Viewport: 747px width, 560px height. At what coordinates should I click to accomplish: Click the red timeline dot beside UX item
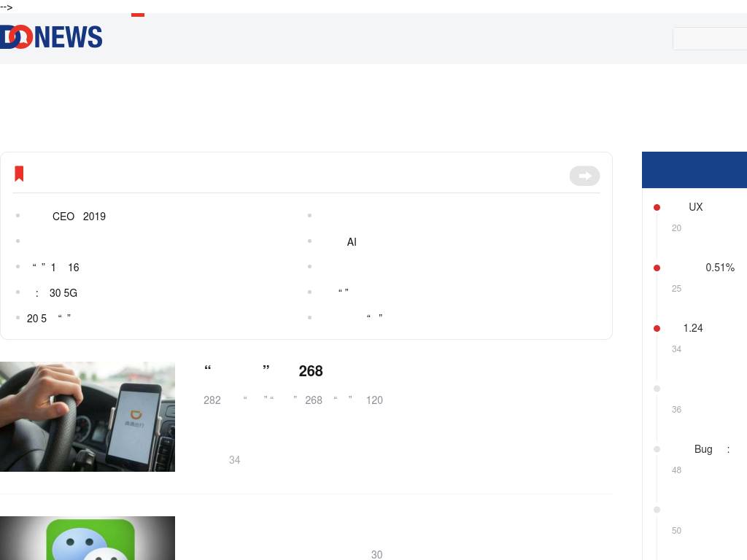(x=657, y=207)
